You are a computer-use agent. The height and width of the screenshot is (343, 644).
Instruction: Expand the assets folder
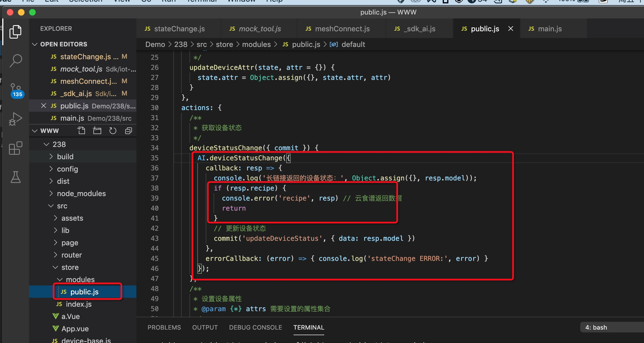(x=55, y=218)
